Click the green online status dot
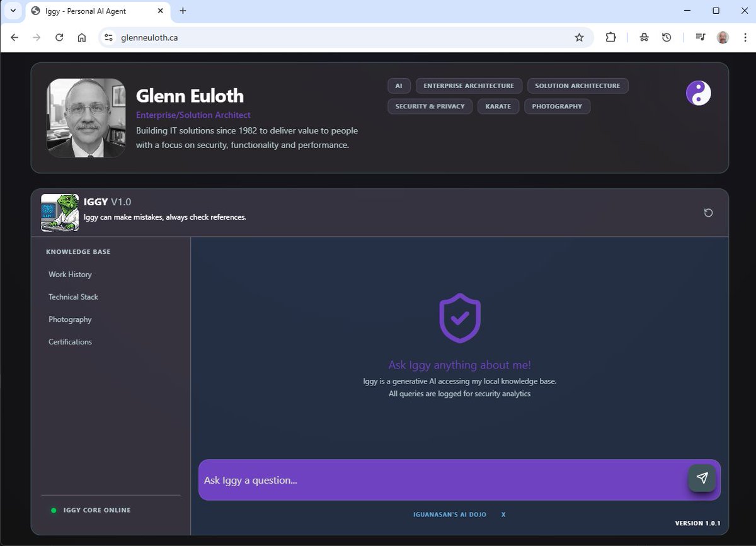This screenshot has width=756, height=546. coord(54,510)
